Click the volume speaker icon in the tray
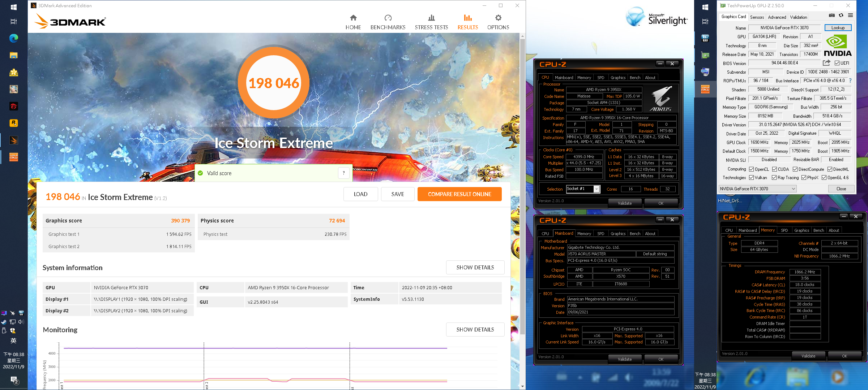The width and height of the screenshot is (868, 390). [x=21, y=322]
